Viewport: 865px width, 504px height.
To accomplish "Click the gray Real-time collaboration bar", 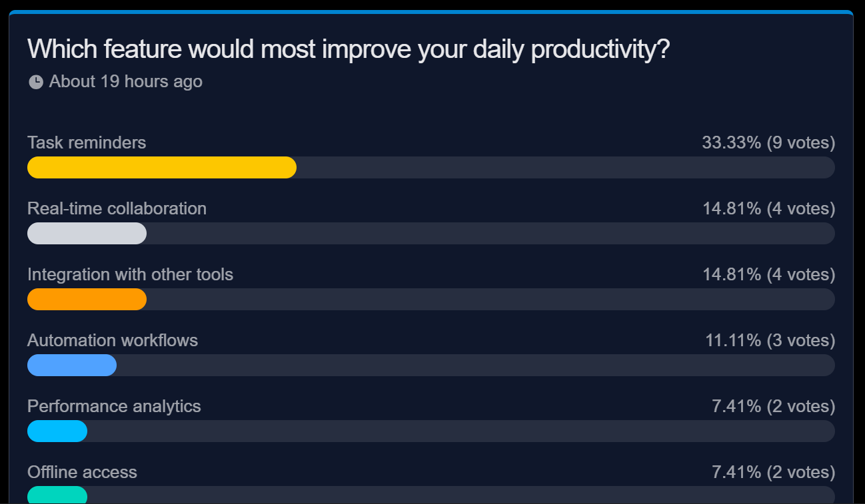I will click(x=87, y=233).
